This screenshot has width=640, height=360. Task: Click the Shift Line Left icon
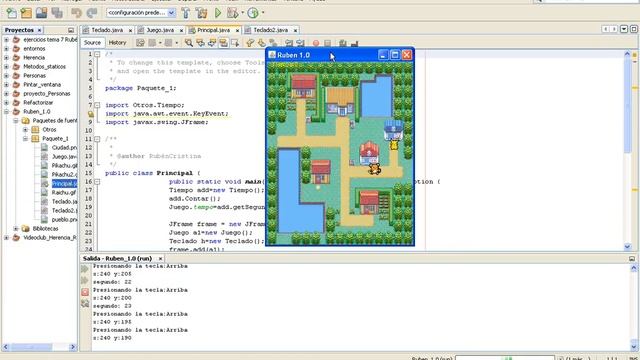[289, 43]
